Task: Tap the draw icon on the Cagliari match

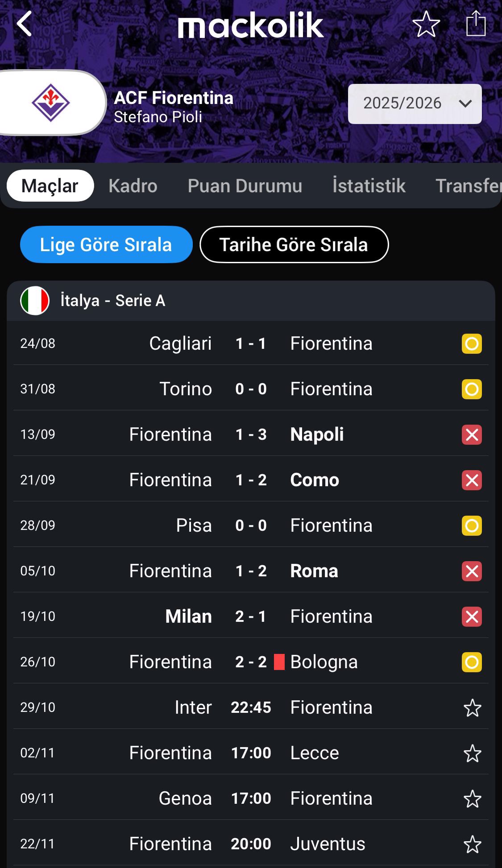Action: pos(472,344)
